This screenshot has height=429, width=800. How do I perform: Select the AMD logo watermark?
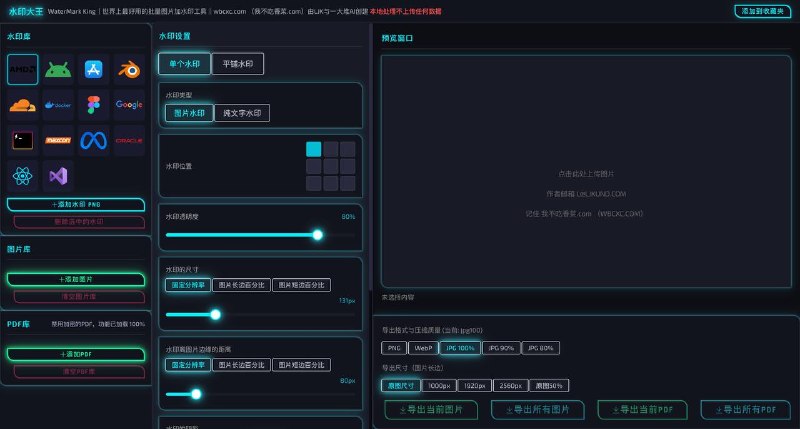pos(22,69)
